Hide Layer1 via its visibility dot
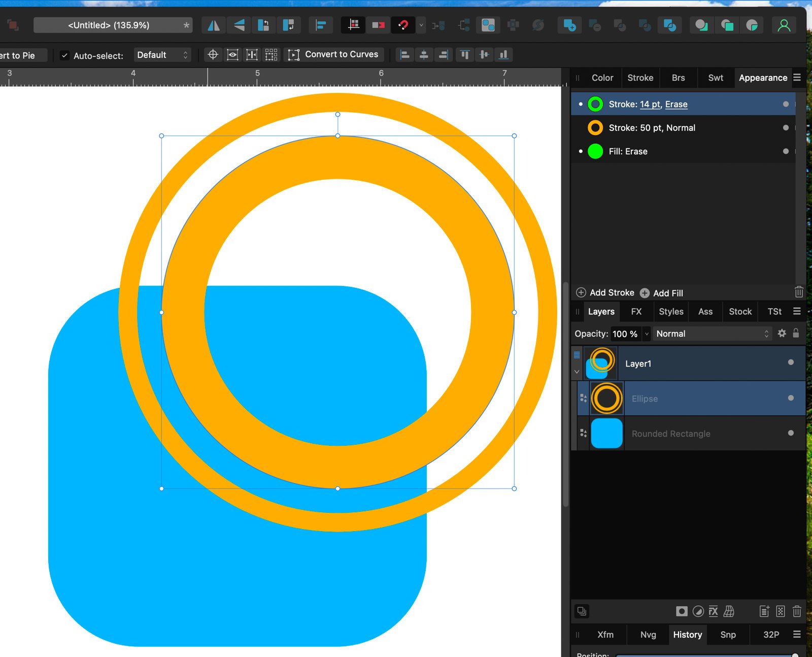Viewport: 812px width, 657px height. pyautogui.click(x=791, y=363)
